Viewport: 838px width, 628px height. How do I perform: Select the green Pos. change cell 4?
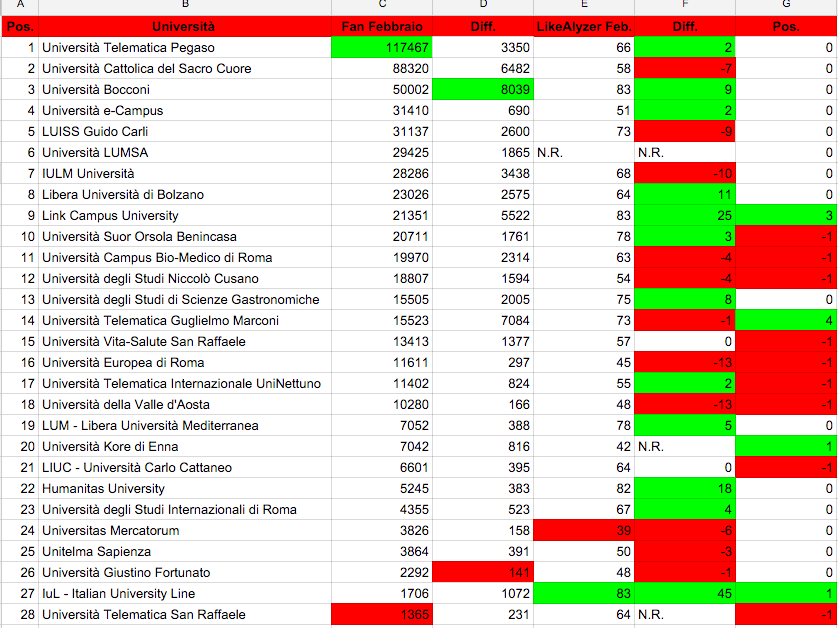[x=786, y=320]
